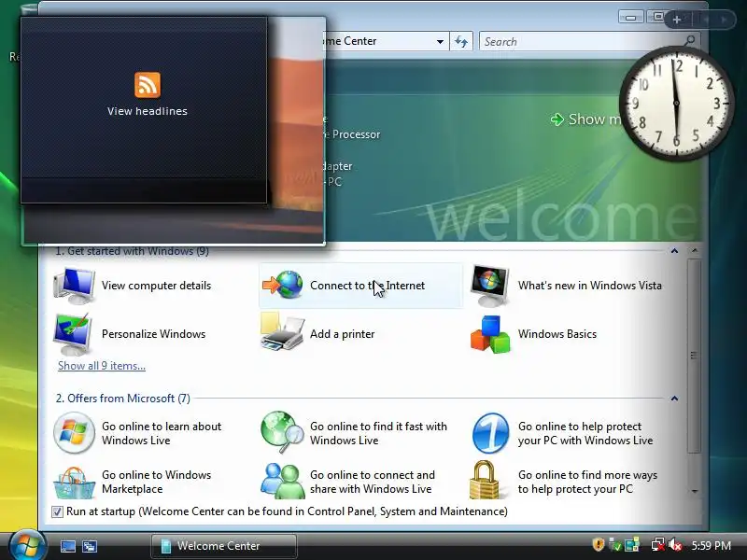747x560 pixels.
Task: Click the 5:59 PM taskbar clock
Action: [x=712, y=546]
